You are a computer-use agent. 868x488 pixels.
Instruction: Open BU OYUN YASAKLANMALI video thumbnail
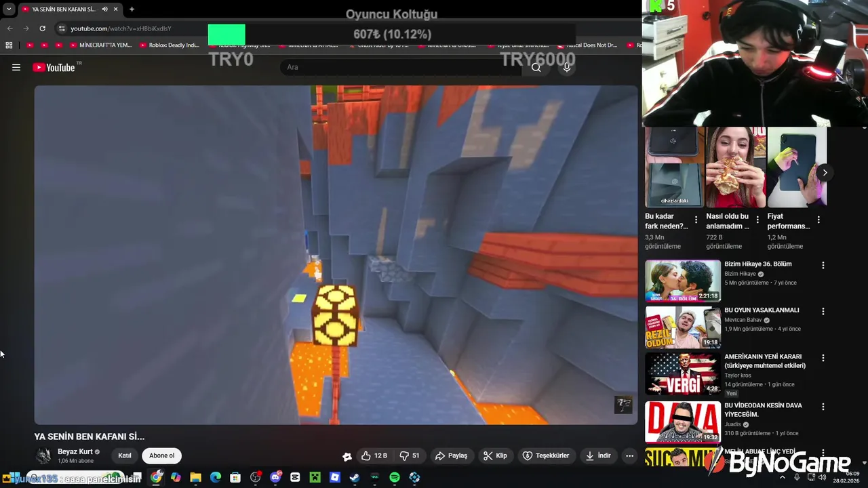click(683, 327)
